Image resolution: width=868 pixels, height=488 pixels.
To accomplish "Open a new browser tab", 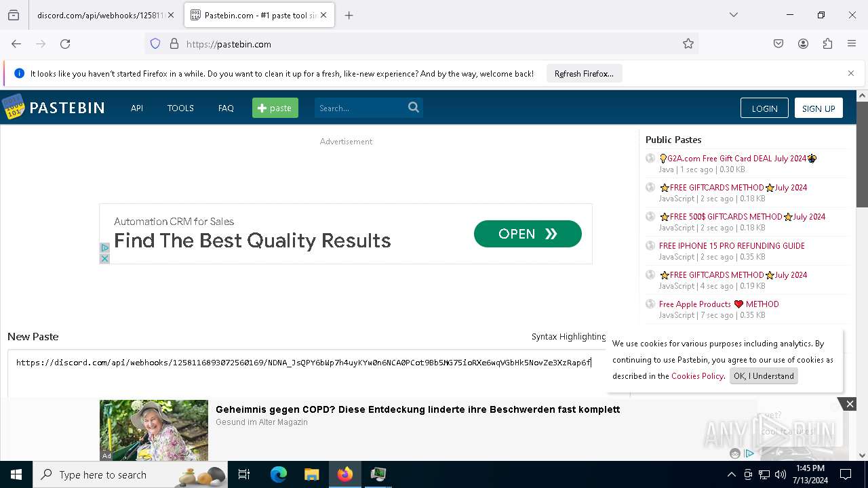I will [349, 15].
